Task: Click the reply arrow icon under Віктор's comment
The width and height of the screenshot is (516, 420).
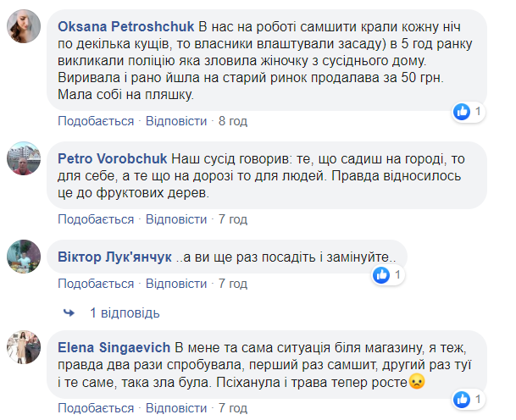Action: click(69, 313)
